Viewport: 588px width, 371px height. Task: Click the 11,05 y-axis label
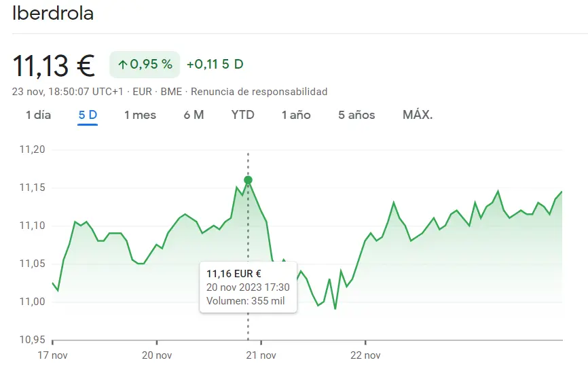pyautogui.click(x=32, y=264)
